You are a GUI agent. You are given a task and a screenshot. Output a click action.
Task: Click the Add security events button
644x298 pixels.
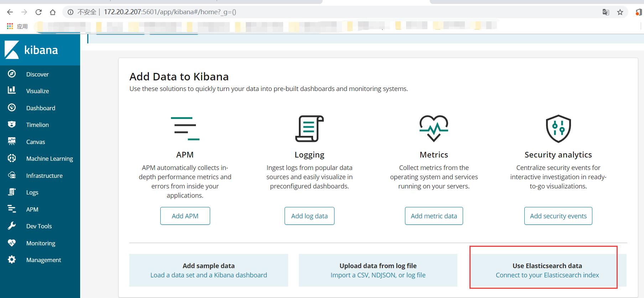558,216
